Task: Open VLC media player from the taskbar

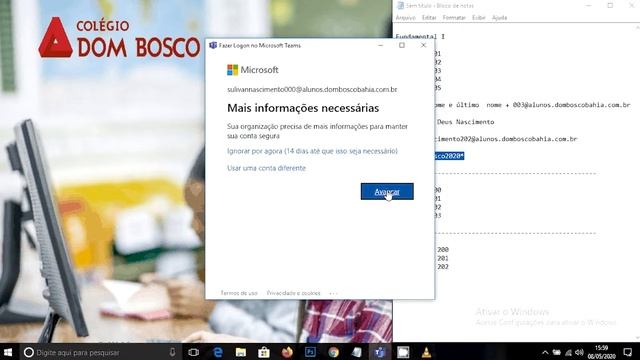Action: click(x=426, y=352)
